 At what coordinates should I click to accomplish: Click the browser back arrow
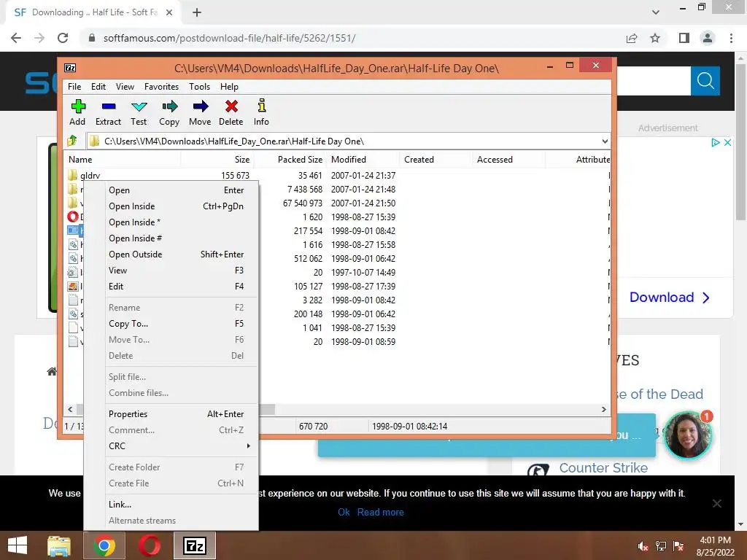pos(16,38)
